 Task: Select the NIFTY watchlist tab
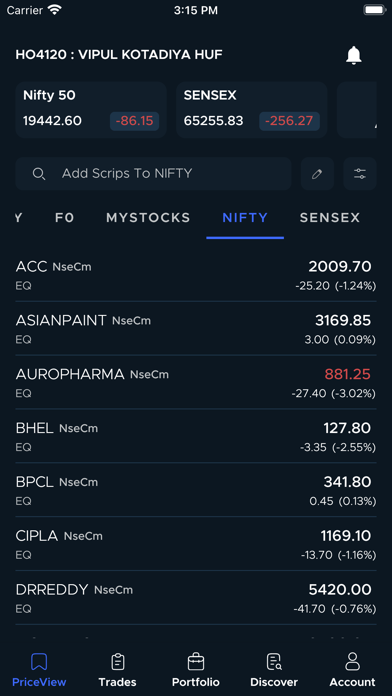pyautogui.click(x=245, y=218)
